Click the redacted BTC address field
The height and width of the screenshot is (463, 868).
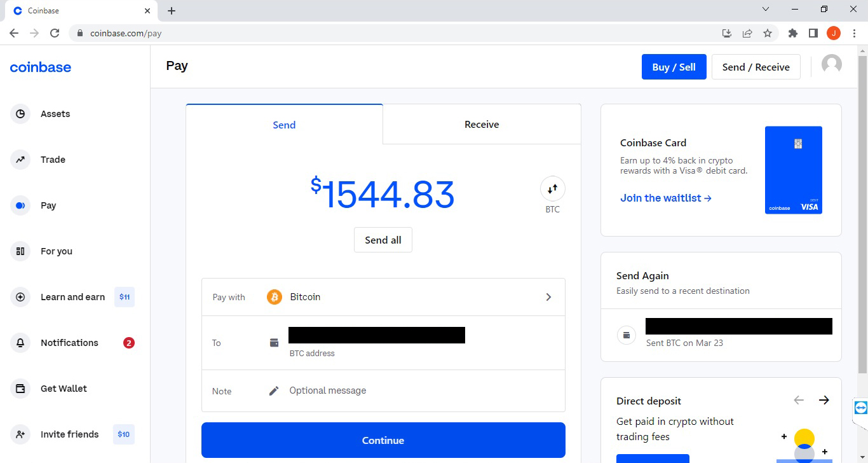coord(377,335)
